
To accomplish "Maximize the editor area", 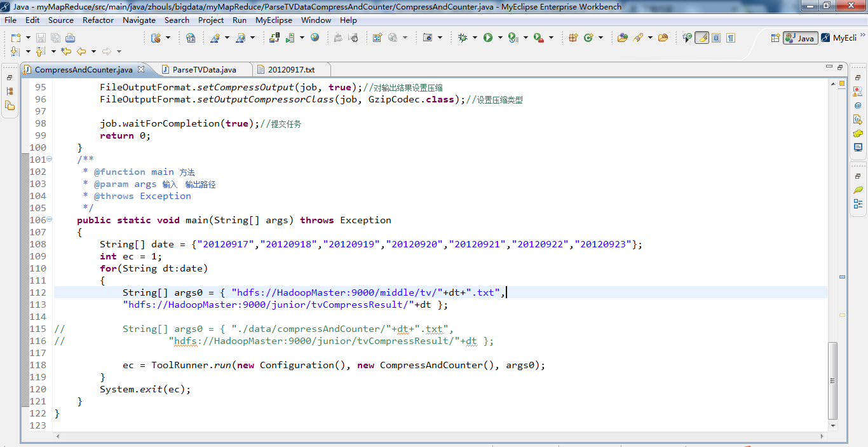I will click(839, 67).
